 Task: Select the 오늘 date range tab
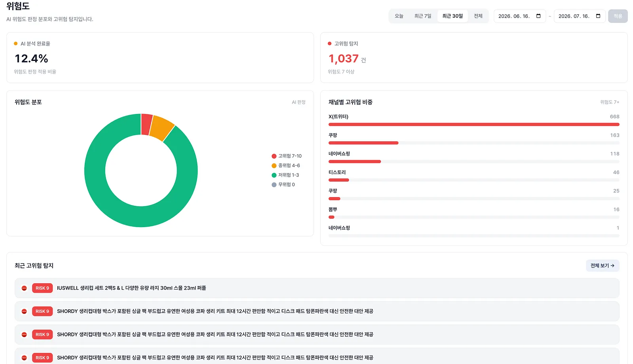pyautogui.click(x=399, y=16)
